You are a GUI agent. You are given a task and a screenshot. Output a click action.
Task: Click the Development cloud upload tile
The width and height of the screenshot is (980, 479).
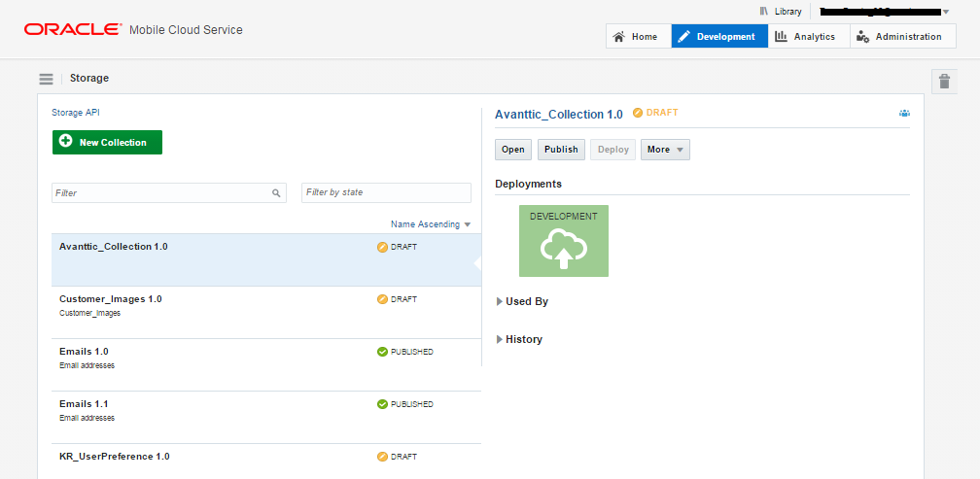pos(564,241)
